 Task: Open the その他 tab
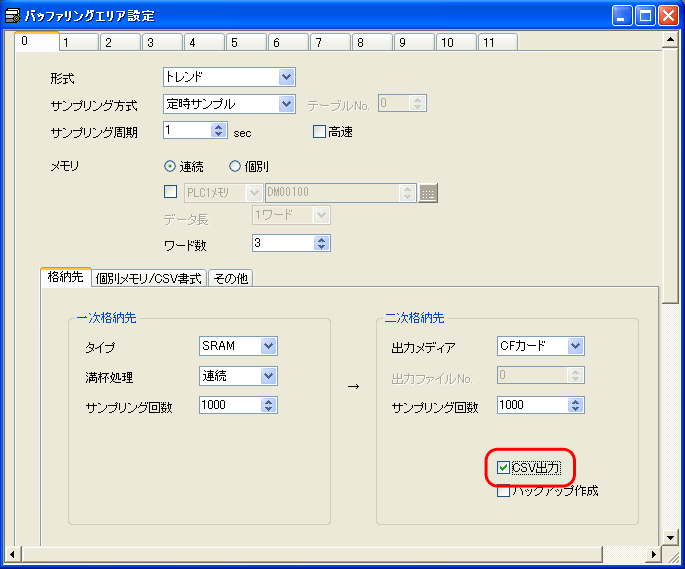[229, 278]
